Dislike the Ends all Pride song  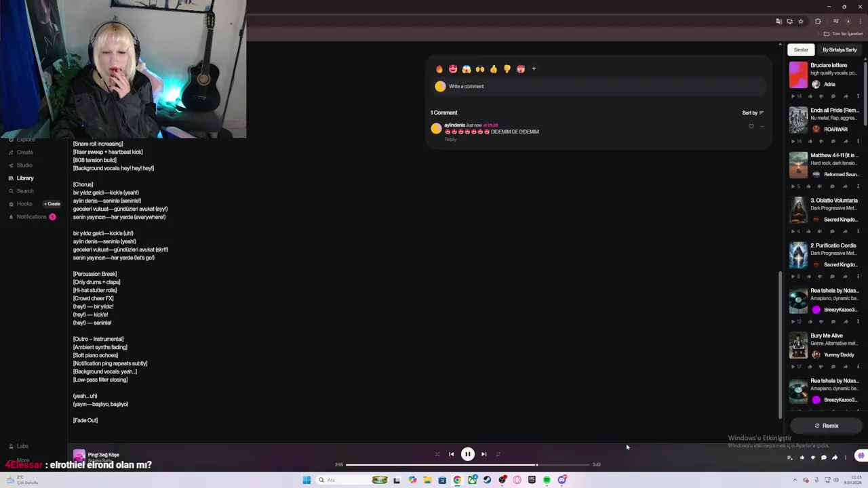(821, 141)
